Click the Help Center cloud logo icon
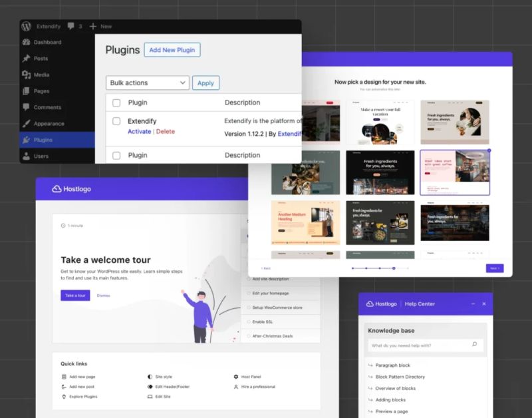 370,304
